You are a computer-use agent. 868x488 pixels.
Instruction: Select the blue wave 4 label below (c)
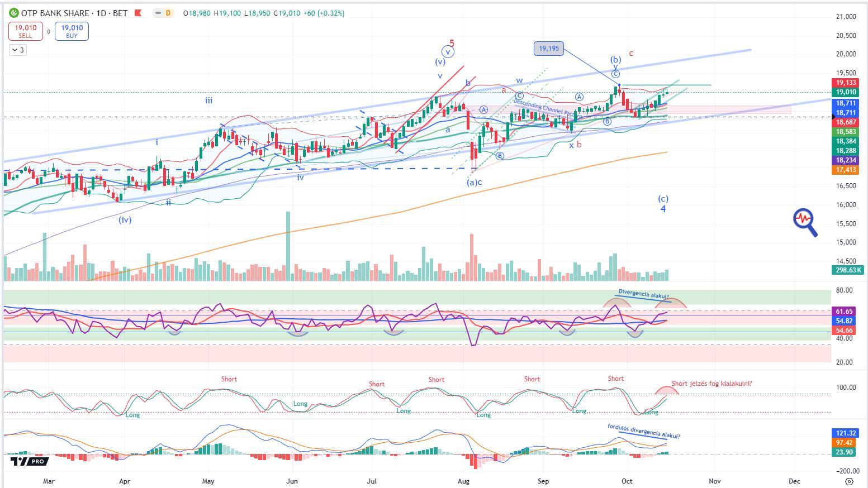click(663, 209)
